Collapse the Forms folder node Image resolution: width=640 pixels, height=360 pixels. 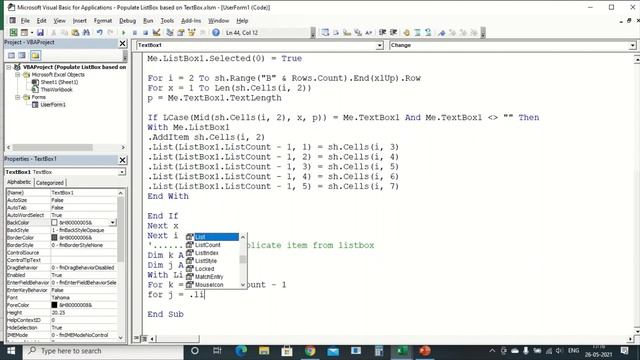pyautogui.click(x=18, y=97)
